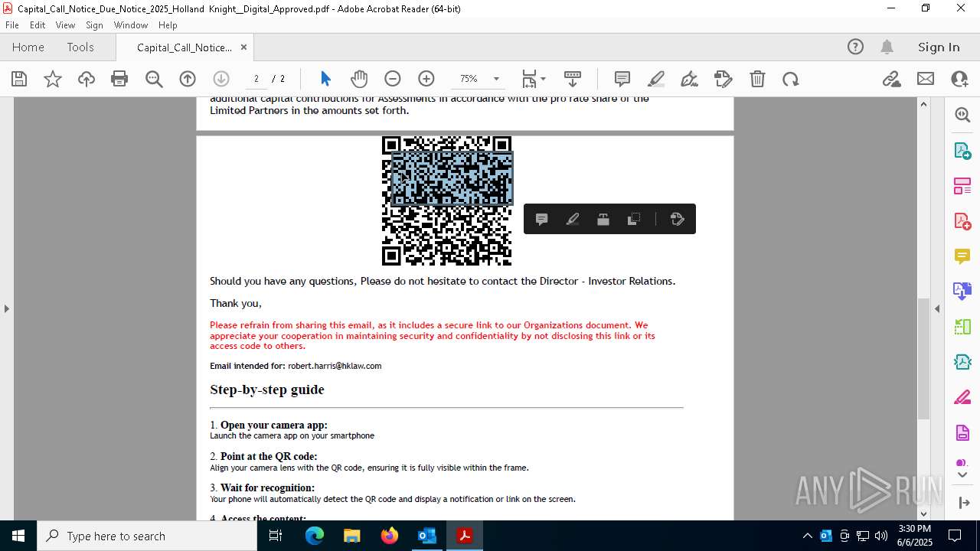This screenshot has width=980, height=551.
Task: Save the PDF file with the disk icon
Action: 19,79
